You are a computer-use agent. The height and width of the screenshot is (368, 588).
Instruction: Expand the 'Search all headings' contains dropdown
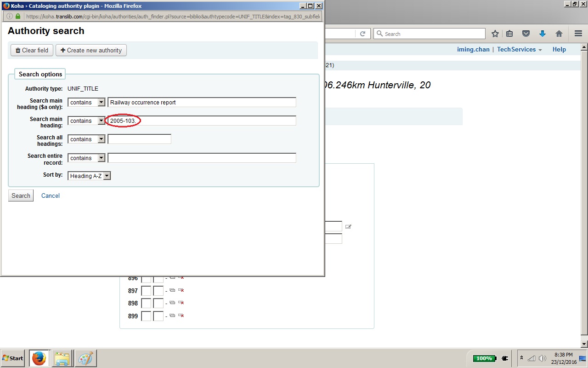pyautogui.click(x=86, y=139)
